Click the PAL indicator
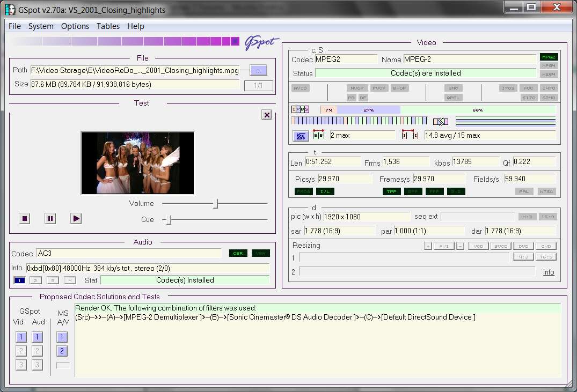 (x=524, y=191)
